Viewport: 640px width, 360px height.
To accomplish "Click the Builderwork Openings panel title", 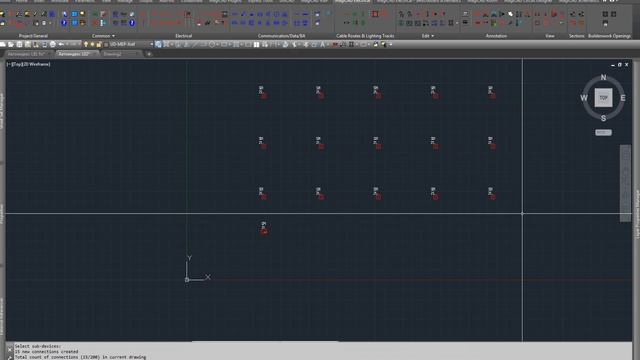I will point(609,36).
